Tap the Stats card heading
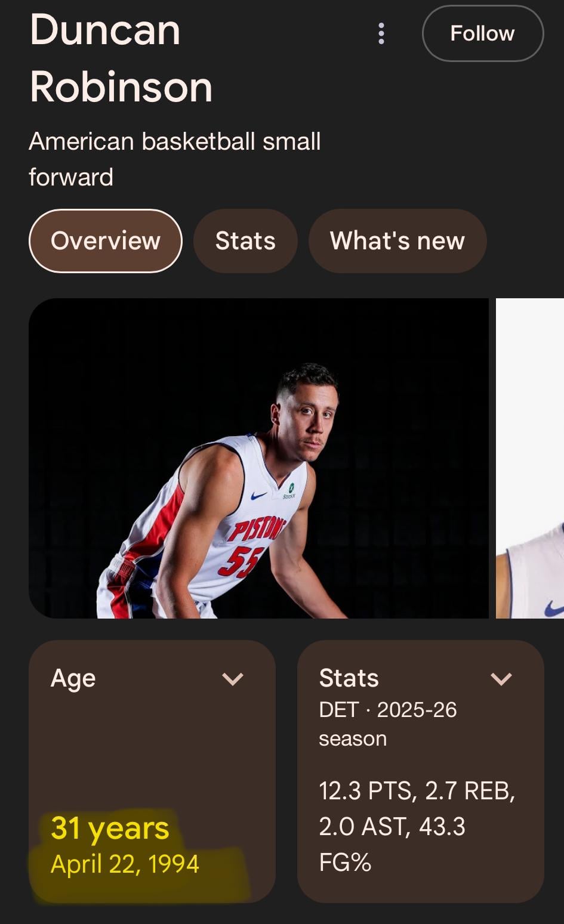This screenshot has height=924, width=564. (x=349, y=678)
